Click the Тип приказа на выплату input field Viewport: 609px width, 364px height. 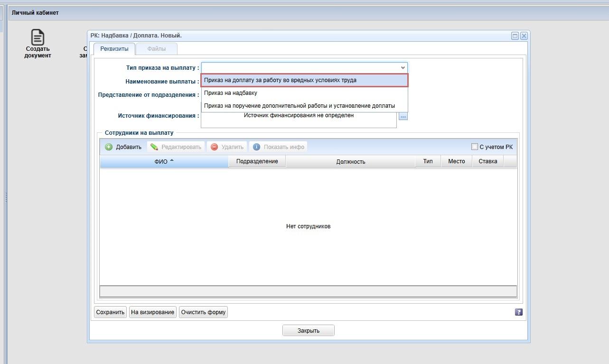300,68
